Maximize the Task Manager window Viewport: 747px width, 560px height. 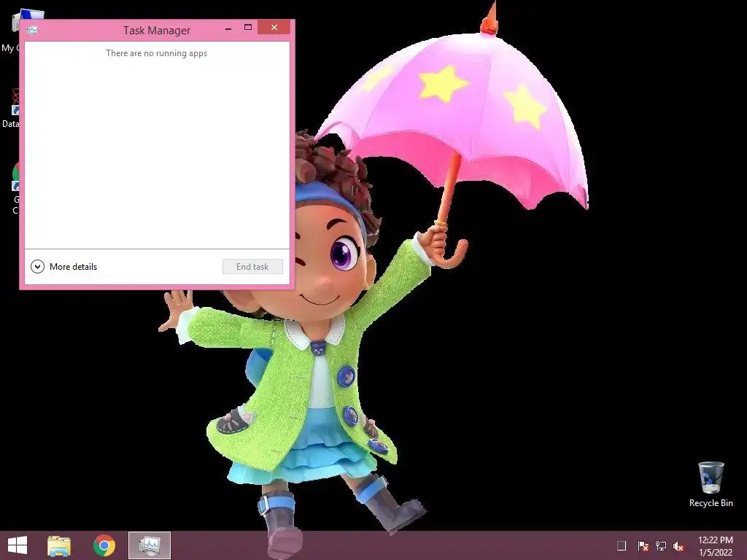(x=248, y=28)
